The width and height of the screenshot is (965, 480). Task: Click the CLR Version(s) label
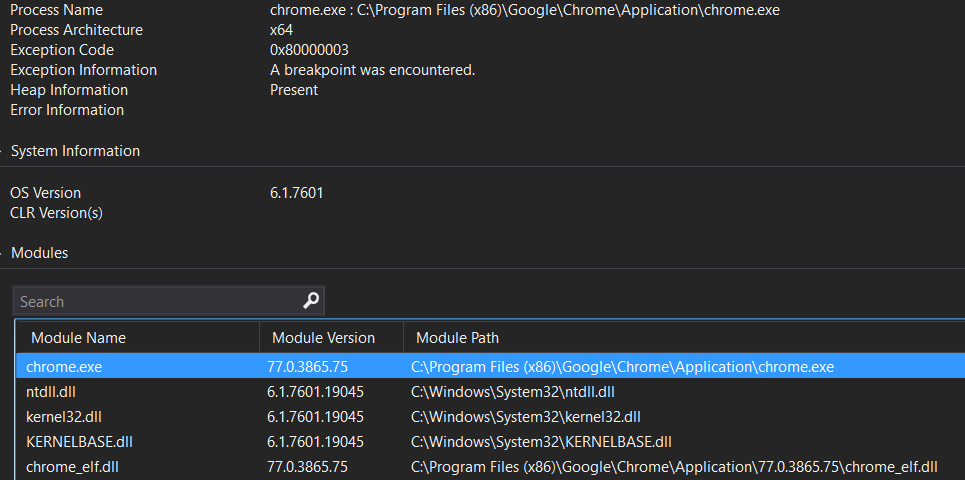(56, 213)
